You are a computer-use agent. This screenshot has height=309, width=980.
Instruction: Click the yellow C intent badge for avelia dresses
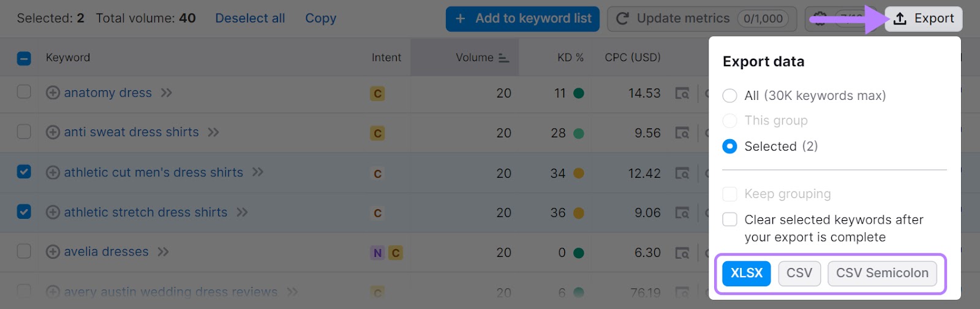click(396, 253)
